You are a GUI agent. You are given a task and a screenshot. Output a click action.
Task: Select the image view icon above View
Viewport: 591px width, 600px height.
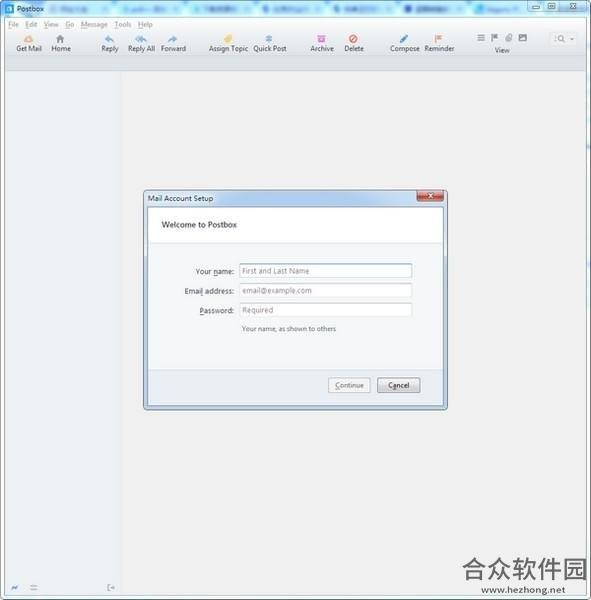522,38
